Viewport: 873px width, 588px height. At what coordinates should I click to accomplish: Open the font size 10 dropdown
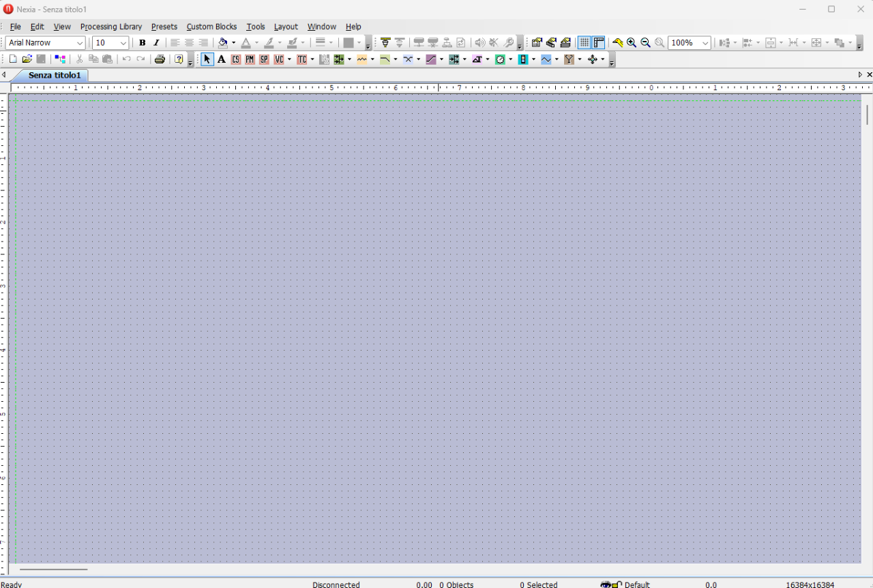(x=111, y=42)
